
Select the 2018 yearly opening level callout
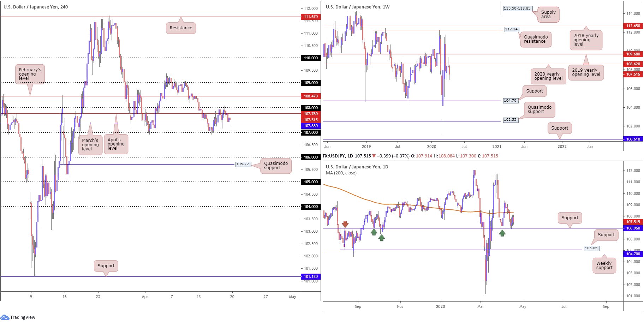pyautogui.click(x=586, y=40)
